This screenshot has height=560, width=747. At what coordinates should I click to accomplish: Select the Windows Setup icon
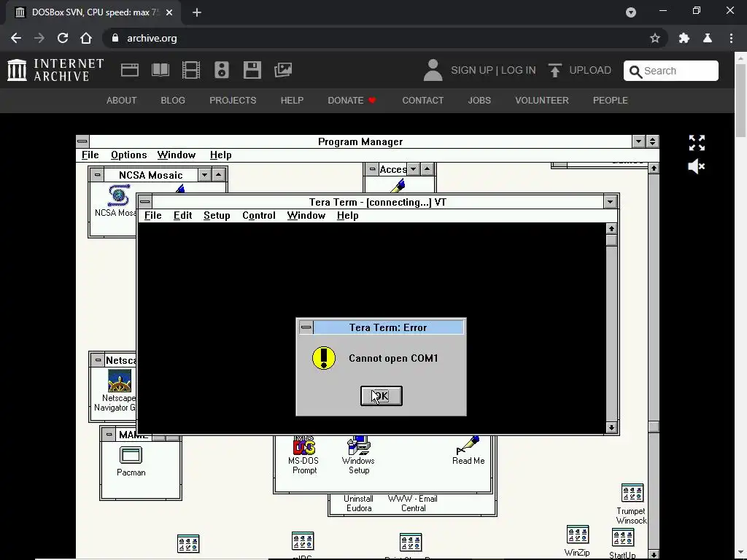358,446
